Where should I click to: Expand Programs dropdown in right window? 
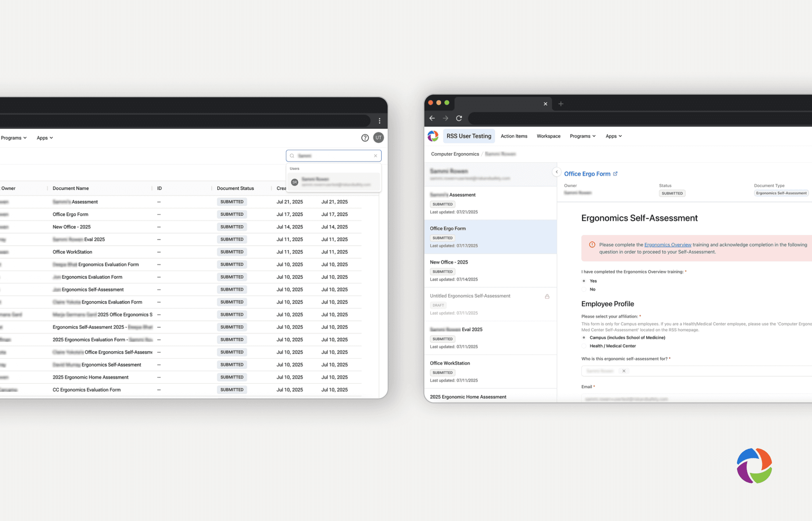(582, 136)
